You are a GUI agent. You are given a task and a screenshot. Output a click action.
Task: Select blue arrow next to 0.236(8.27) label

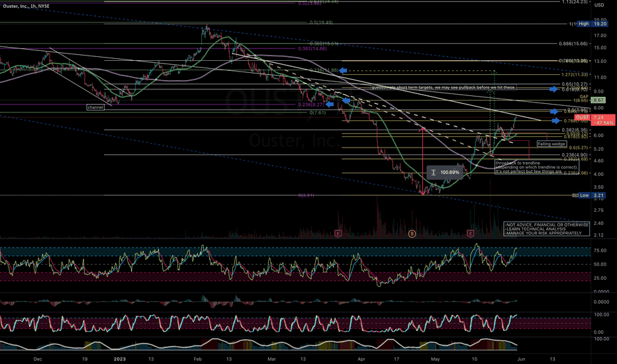pos(330,105)
